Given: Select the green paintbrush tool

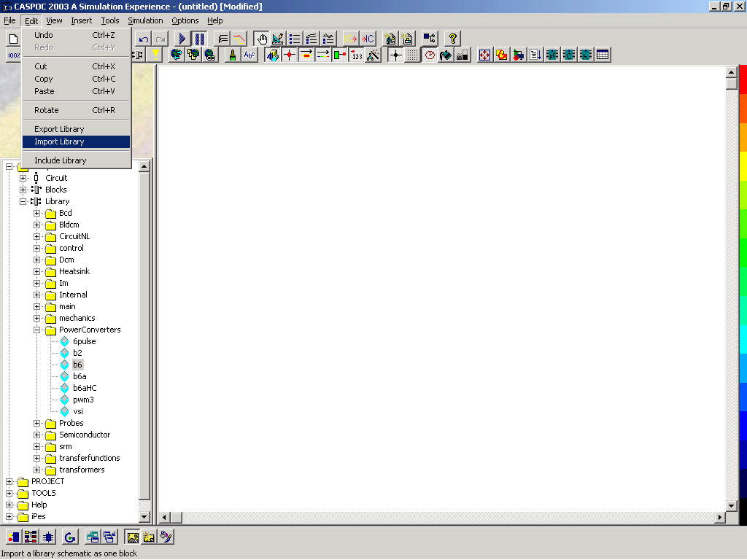Looking at the screenshot, I should [x=233, y=55].
